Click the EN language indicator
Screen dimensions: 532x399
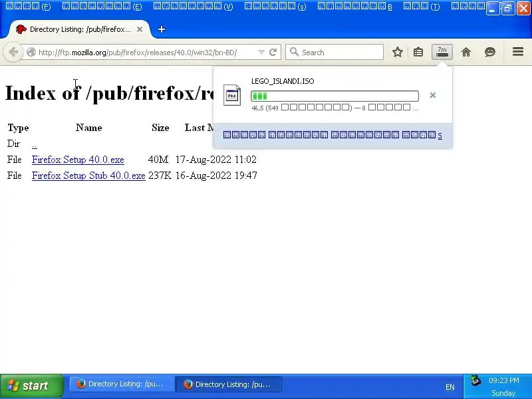pos(450,387)
